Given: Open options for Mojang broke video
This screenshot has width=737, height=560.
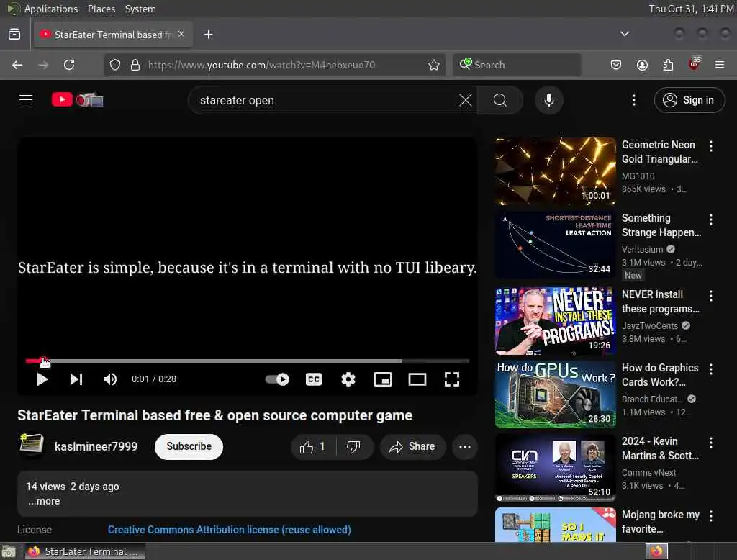Looking at the screenshot, I should coord(711,516).
